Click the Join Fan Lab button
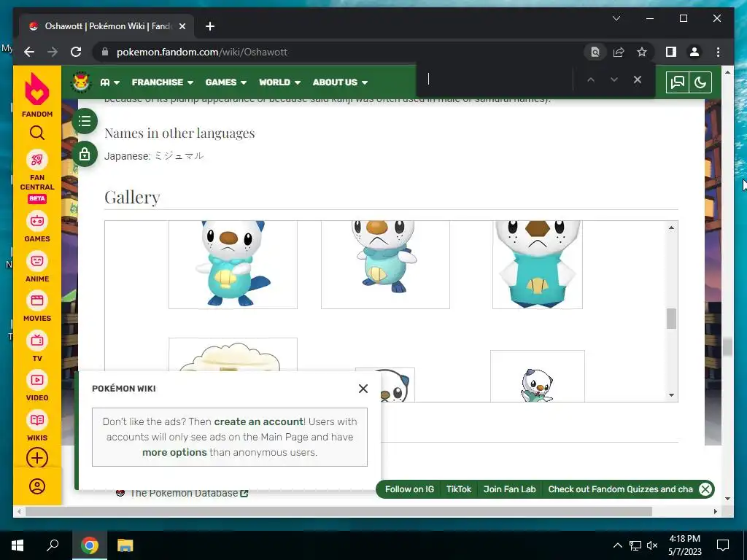The height and width of the screenshot is (560, 747). [509, 489]
